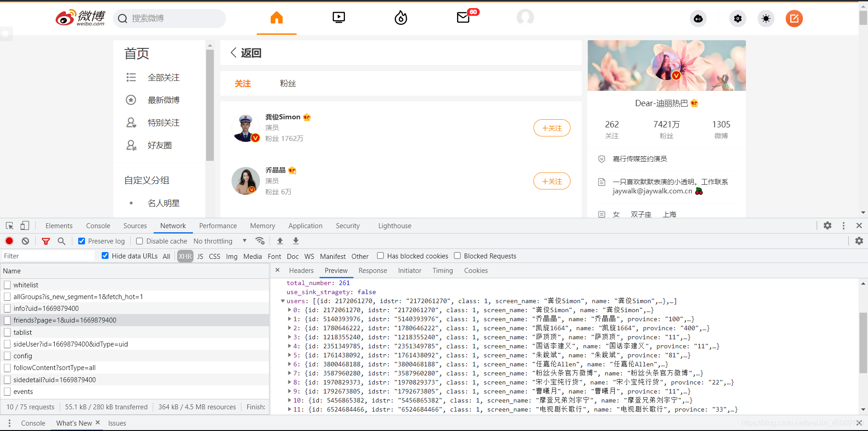Open Weibo settings gear in header
The image size is (868, 431).
point(738,19)
